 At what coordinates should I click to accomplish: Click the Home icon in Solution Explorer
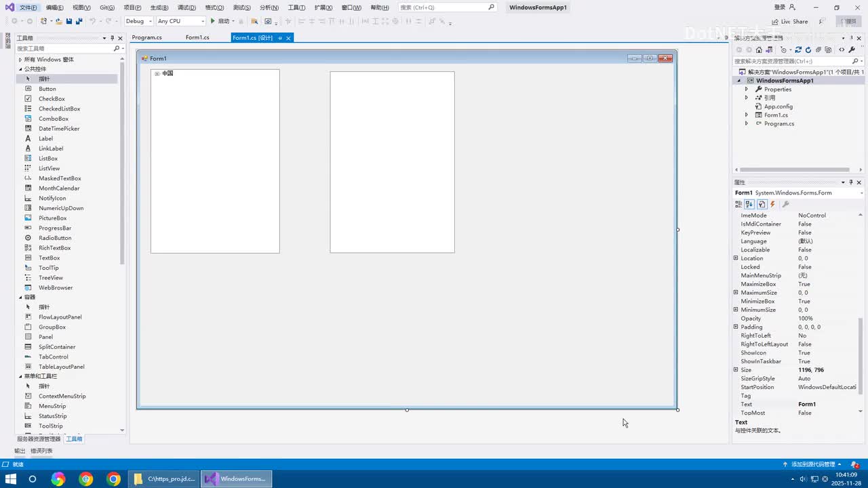[759, 49]
